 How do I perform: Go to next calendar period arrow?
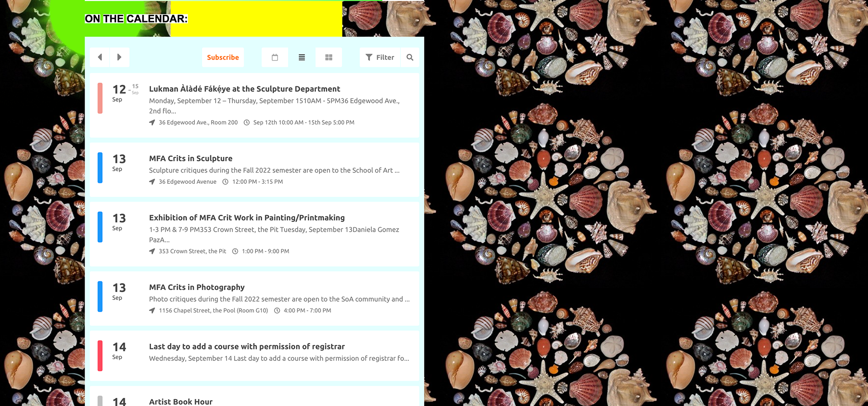pyautogui.click(x=119, y=57)
